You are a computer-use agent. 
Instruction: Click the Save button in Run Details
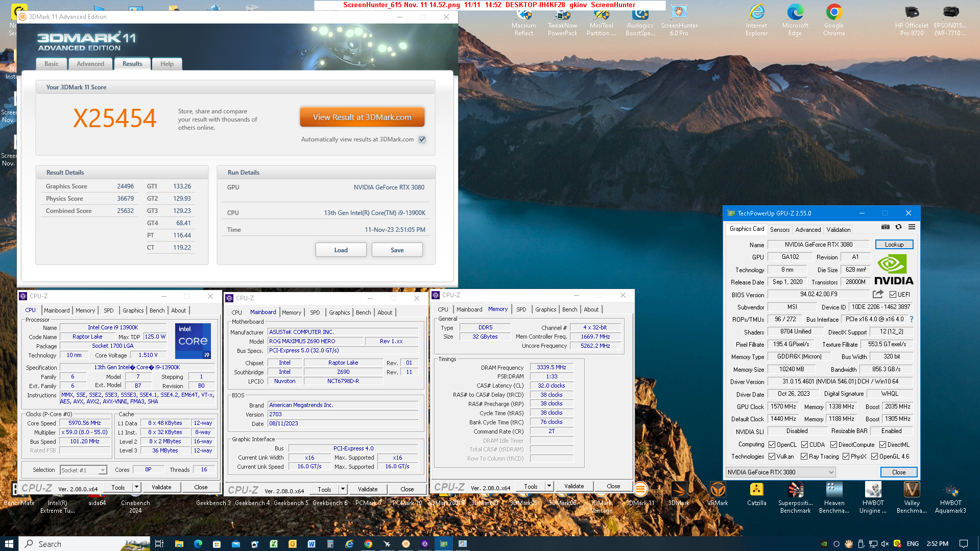coord(397,250)
